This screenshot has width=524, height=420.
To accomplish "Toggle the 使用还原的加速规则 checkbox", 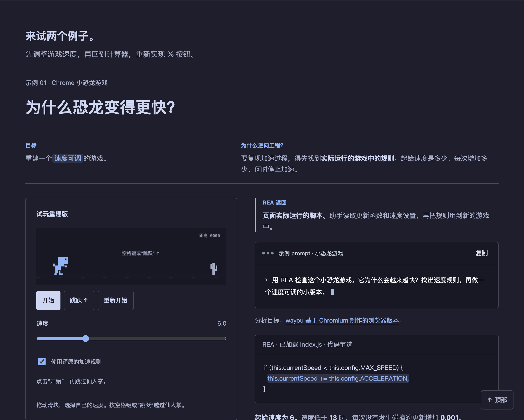I will [42, 362].
